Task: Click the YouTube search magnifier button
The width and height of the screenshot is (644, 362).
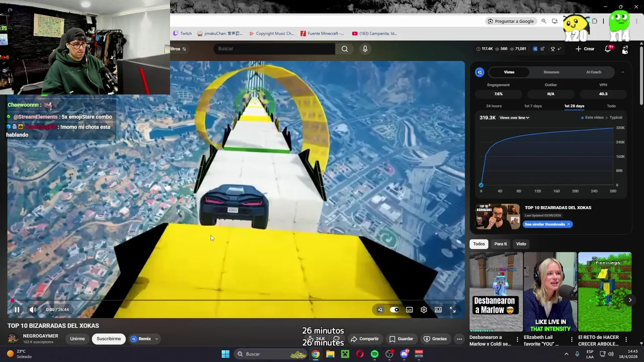Action: [345, 49]
